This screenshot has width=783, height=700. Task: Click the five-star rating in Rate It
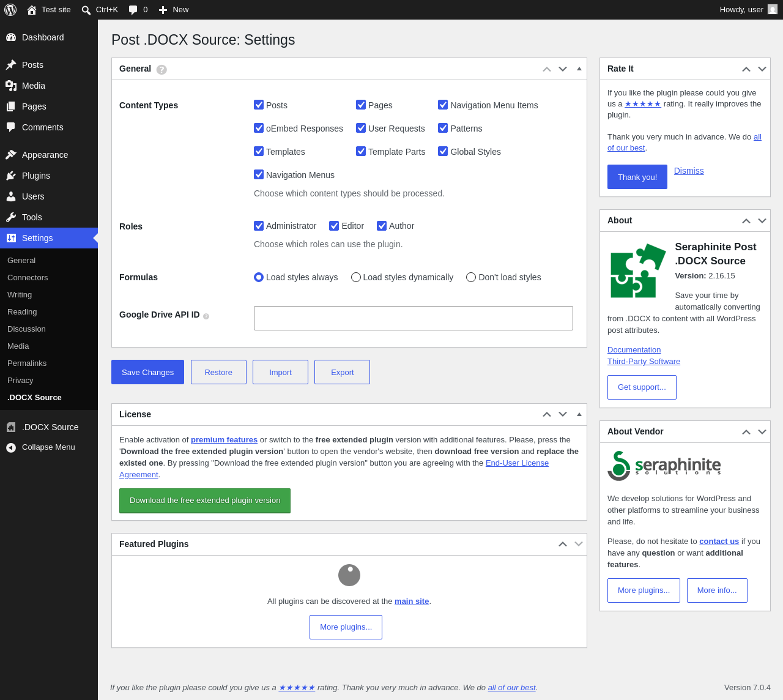[643, 104]
